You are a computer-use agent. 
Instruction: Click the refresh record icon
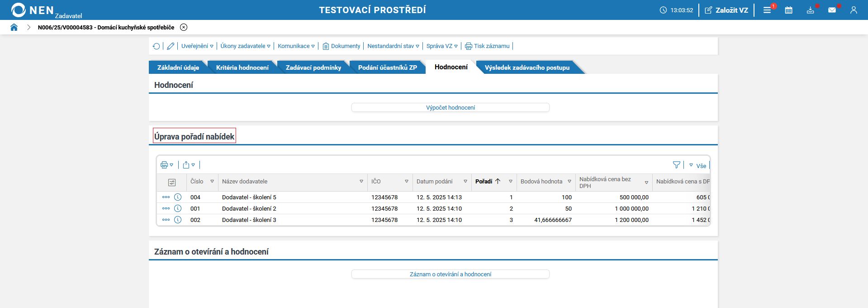click(157, 46)
